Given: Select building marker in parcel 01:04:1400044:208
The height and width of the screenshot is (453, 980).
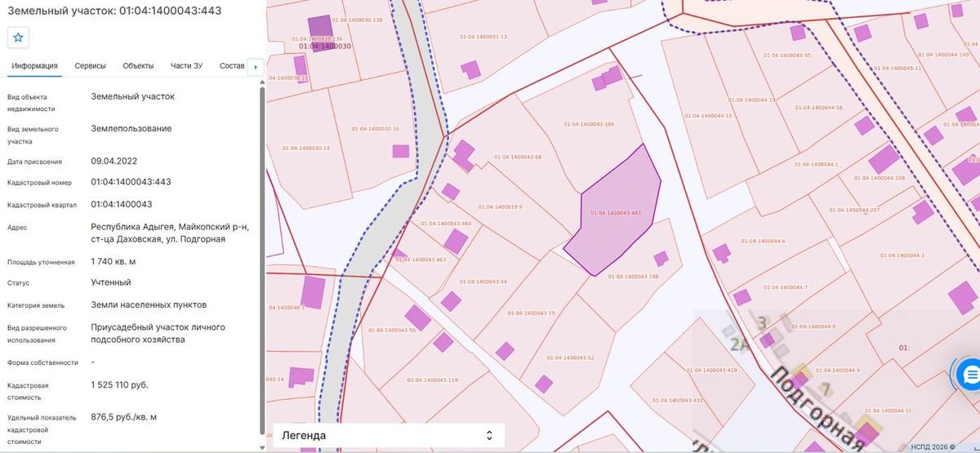Looking at the screenshot, I should coord(883,160).
